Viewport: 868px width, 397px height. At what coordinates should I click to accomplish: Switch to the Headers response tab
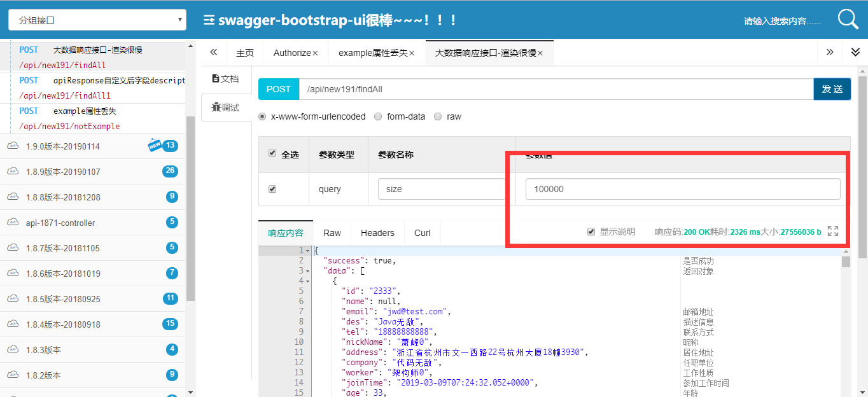377,233
